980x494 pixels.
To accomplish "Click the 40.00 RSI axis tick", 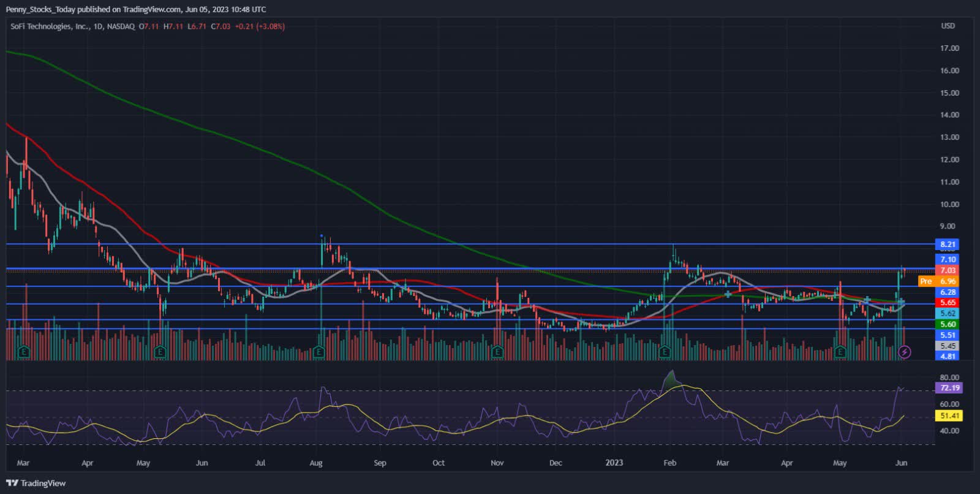I will point(949,431).
